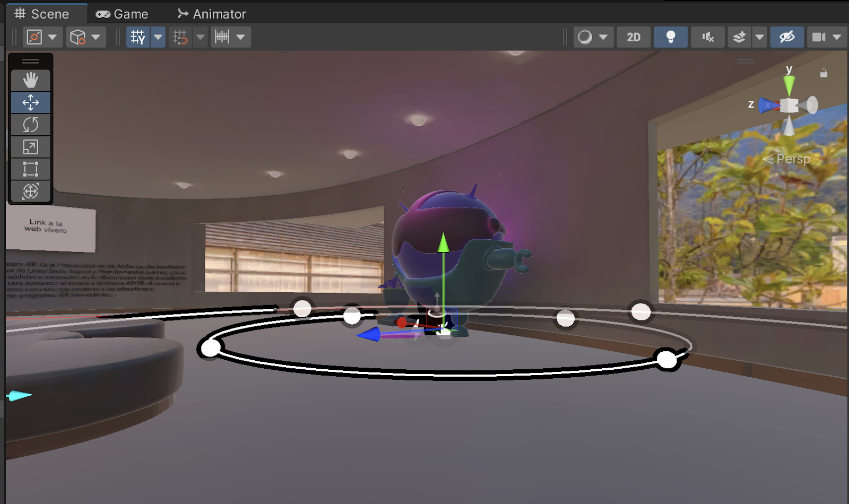Switch to the Animator tab

tap(212, 14)
